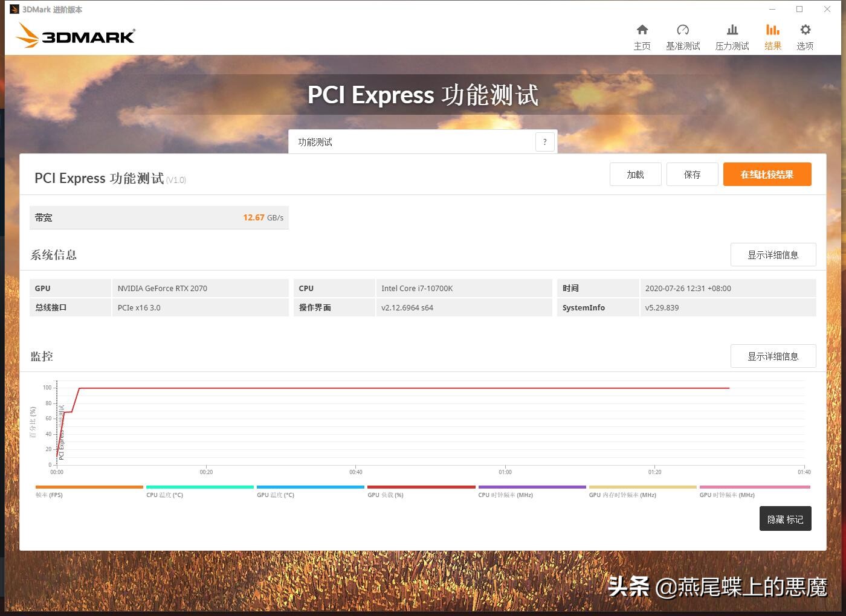Image resolution: width=846 pixels, height=616 pixels.
Task: Click the orange 结果 results bar-chart icon
Action: [772, 29]
